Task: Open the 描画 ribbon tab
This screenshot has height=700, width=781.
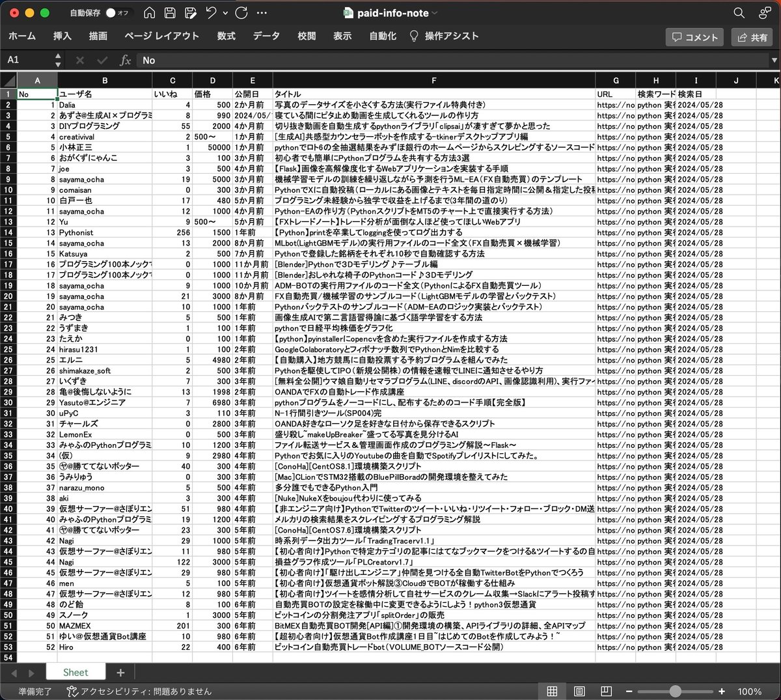Action: (x=98, y=36)
